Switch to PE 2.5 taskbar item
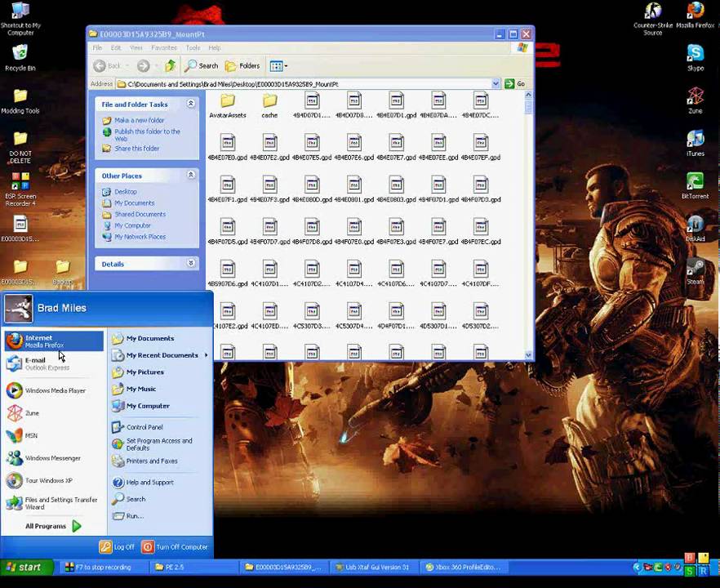This screenshot has height=588, width=720. click(x=193, y=568)
